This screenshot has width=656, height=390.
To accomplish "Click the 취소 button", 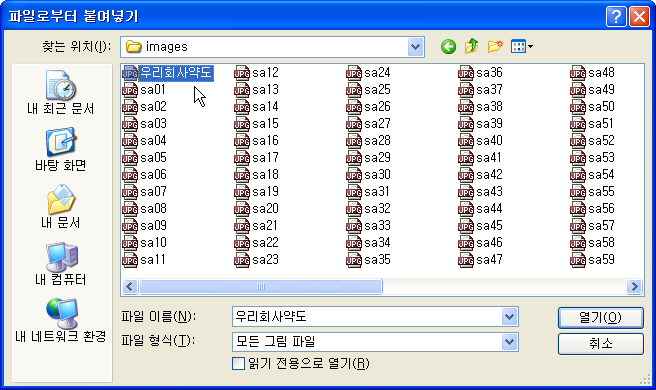I will pos(600,344).
